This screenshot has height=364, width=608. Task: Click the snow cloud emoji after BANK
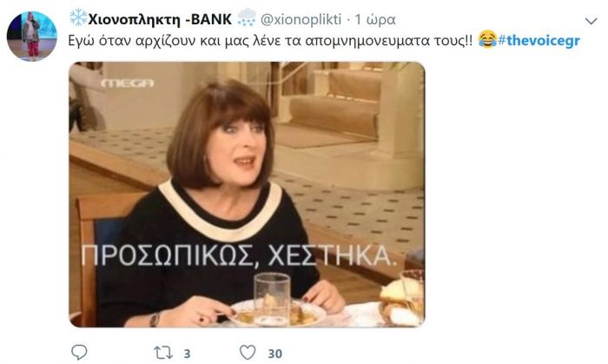click(x=247, y=18)
